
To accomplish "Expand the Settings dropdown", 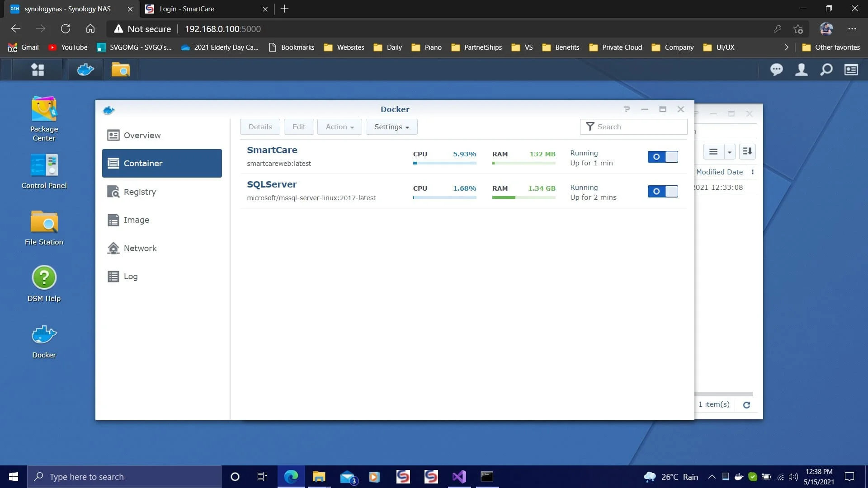I will point(392,127).
